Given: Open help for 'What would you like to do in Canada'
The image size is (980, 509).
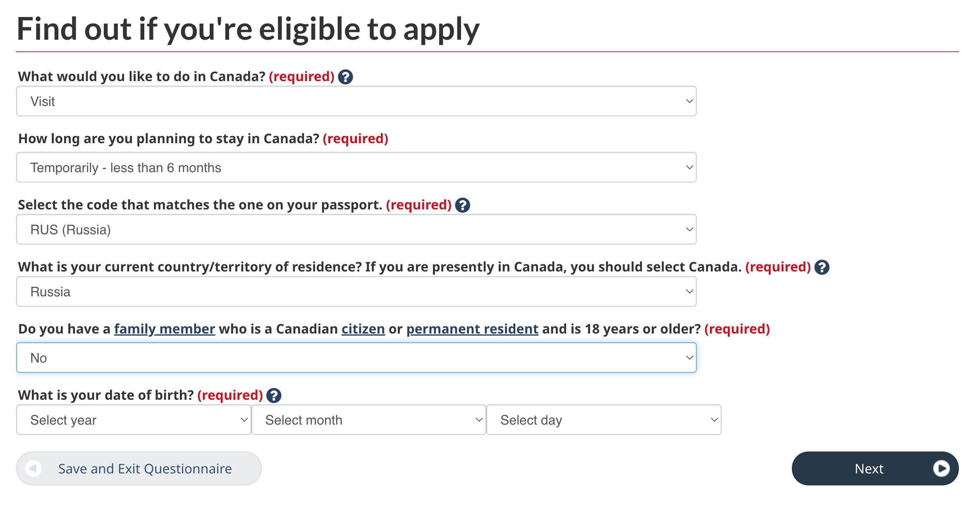Looking at the screenshot, I should tap(345, 77).
